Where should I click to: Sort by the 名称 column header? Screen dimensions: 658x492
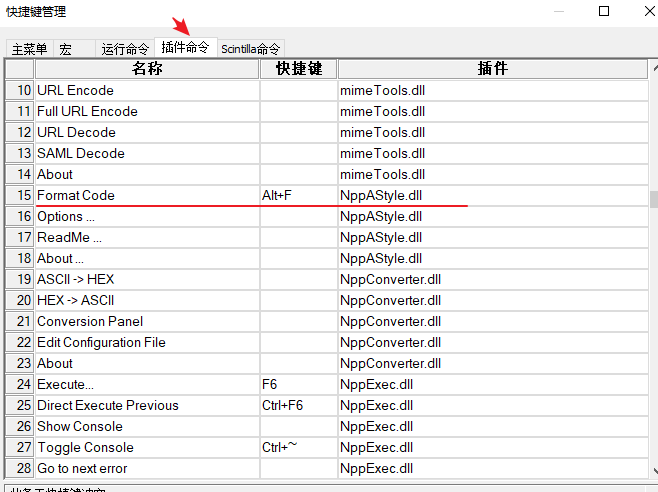(147, 69)
